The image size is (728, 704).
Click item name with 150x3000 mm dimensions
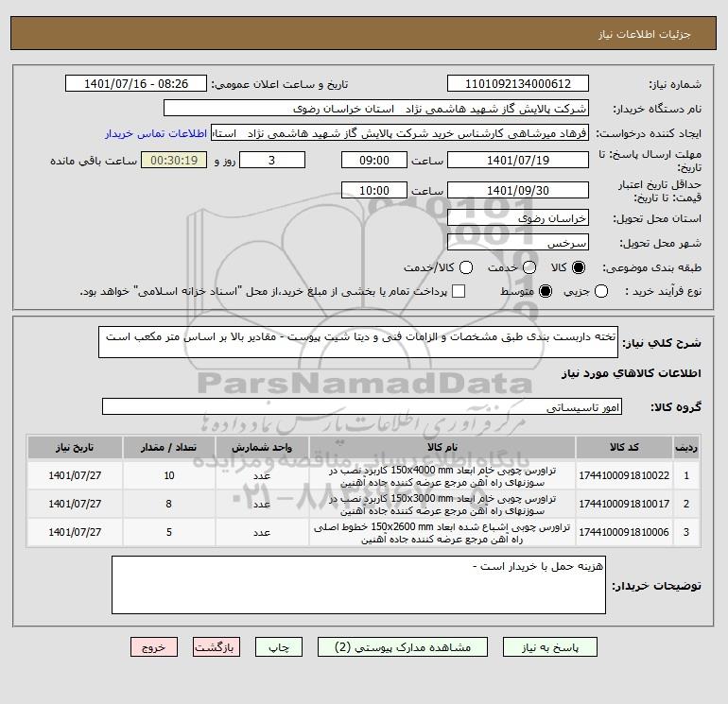pyautogui.click(x=442, y=504)
